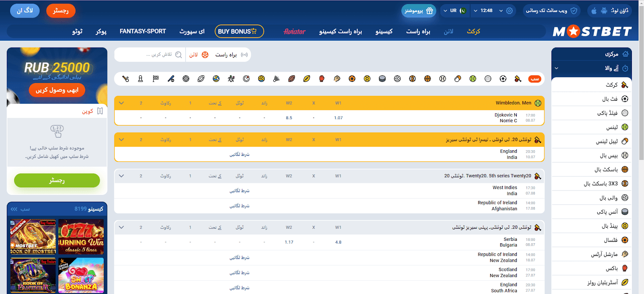Select cricket icon in the sports filter bar

tap(518, 79)
